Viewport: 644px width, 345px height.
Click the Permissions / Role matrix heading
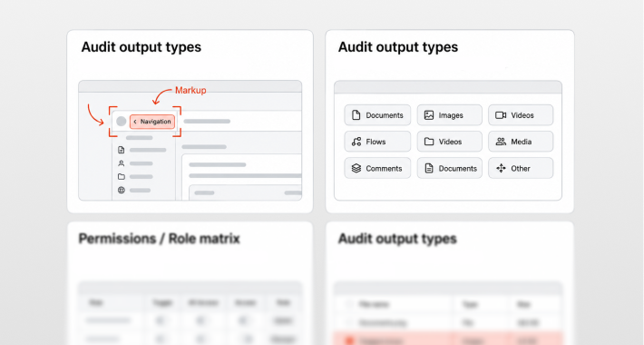coord(159,239)
